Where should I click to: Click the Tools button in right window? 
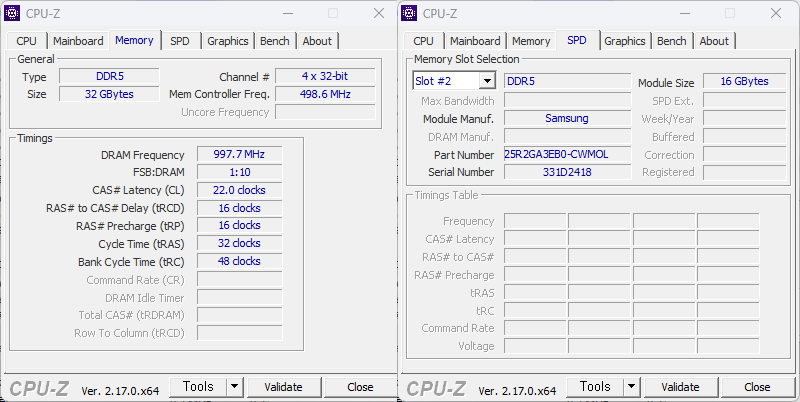pyautogui.click(x=595, y=387)
